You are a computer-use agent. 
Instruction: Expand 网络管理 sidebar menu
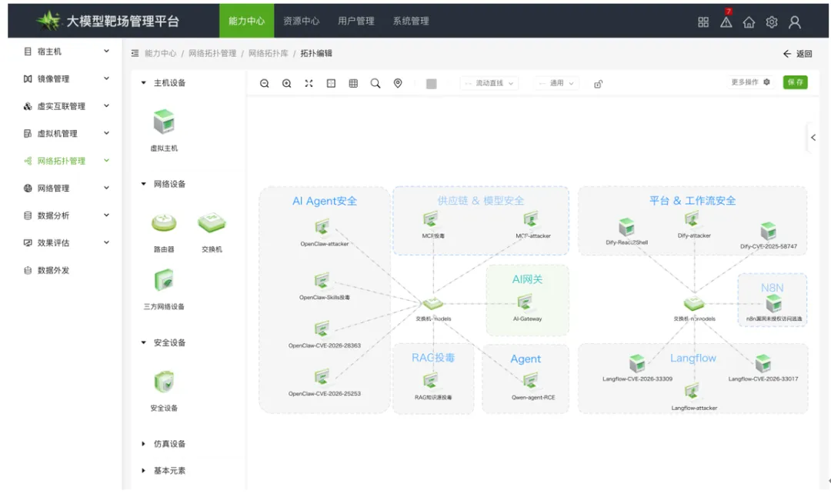[66, 189]
